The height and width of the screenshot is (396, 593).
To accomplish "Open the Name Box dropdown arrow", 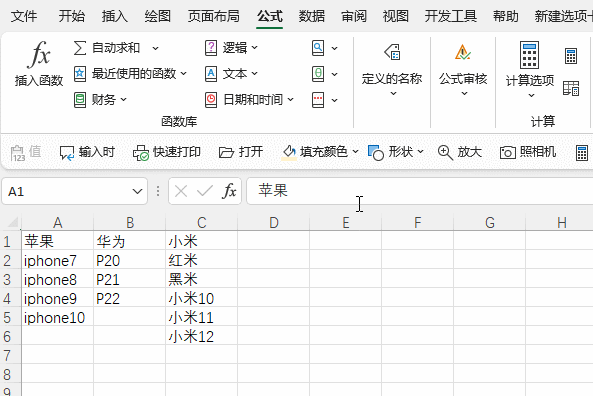I will click(x=137, y=191).
